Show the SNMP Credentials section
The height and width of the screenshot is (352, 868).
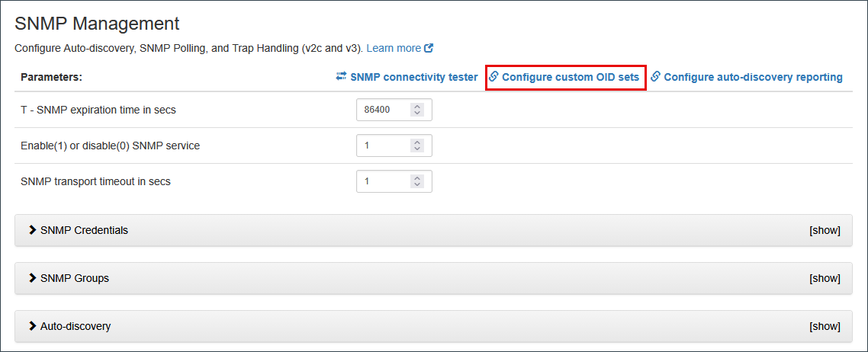click(x=825, y=231)
